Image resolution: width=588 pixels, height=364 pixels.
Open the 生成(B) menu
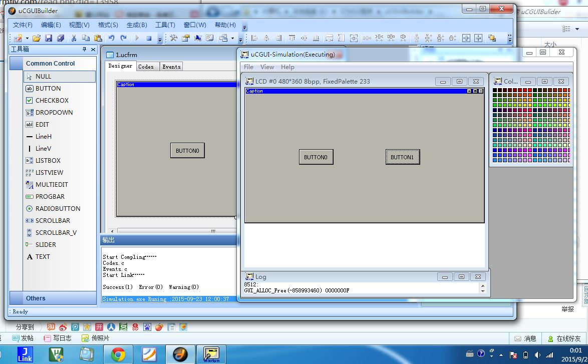click(137, 25)
